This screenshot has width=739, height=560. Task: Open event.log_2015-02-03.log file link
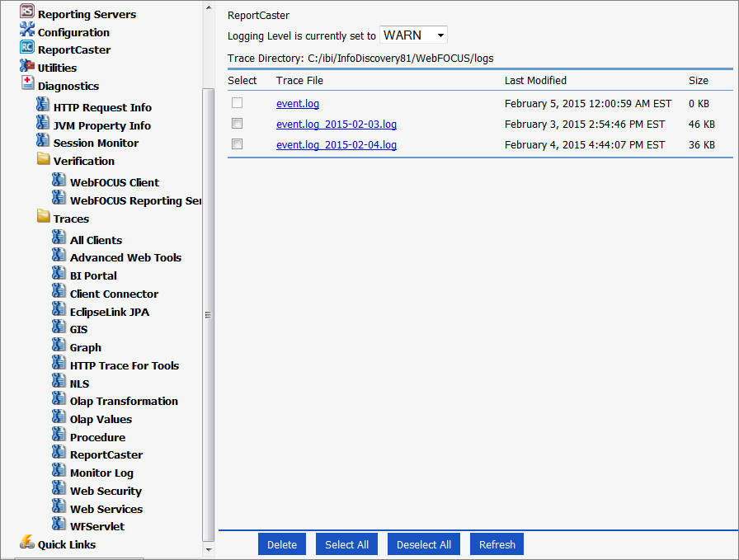click(336, 125)
